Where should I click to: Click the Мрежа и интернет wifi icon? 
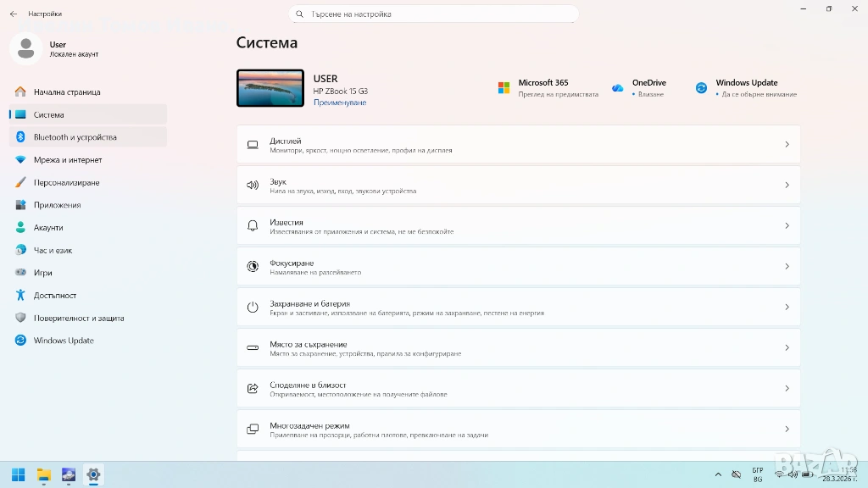(x=20, y=160)
